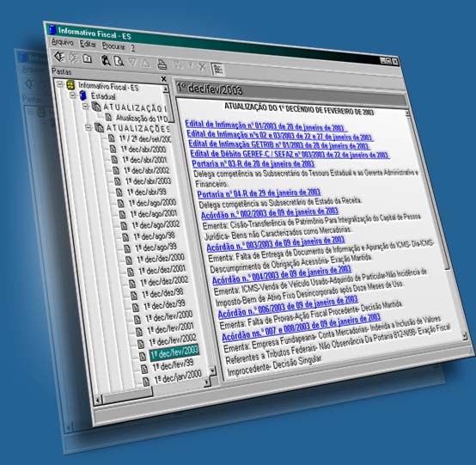476x465 pixels.
Task: Select tree row 1ª dec/abr/99
Action: tap(147, 193)
